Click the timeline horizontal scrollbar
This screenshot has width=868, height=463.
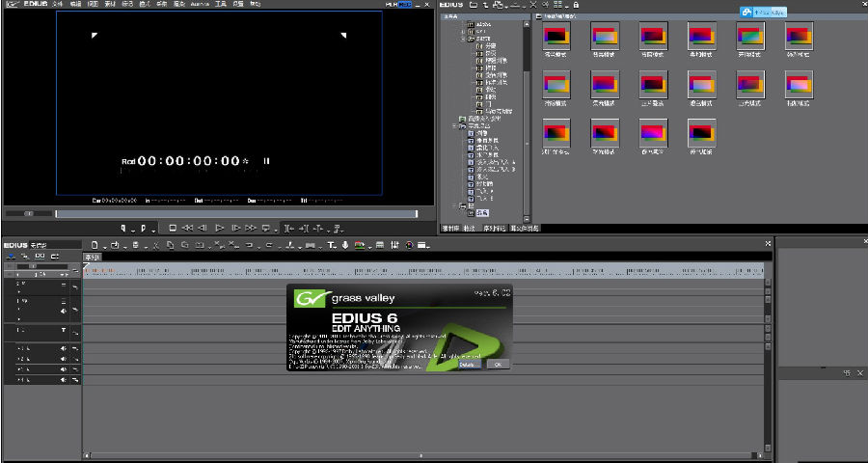point(426,455)
